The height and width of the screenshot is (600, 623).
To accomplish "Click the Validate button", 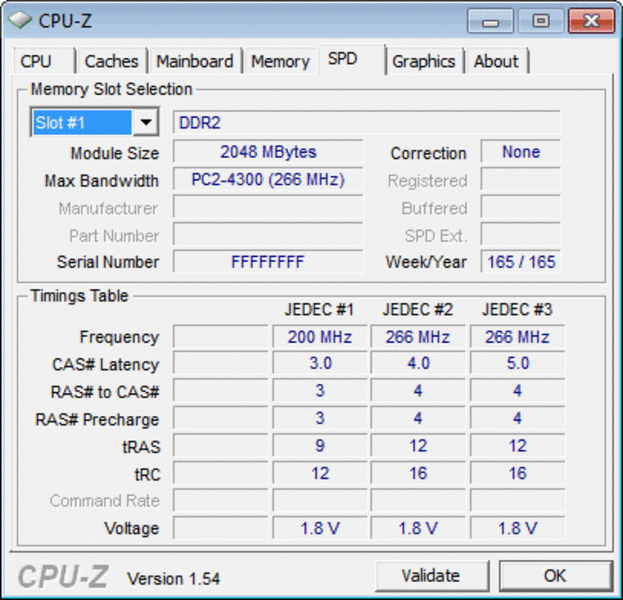I will (431, 575).
